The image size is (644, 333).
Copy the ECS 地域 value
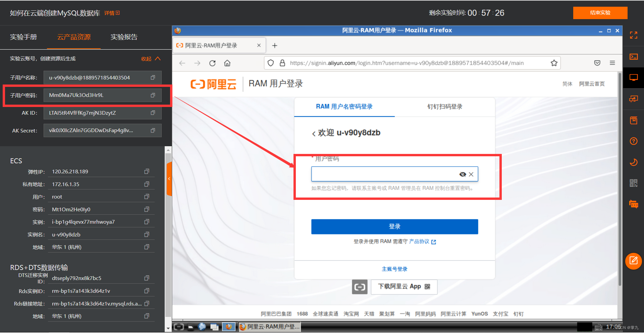pos(147,247)
